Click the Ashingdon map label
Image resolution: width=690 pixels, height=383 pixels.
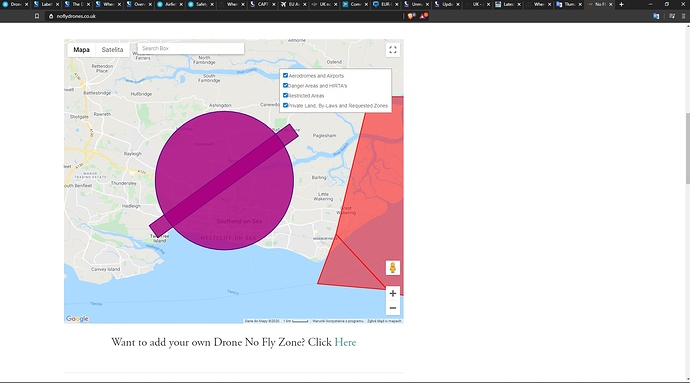point(220,105)
